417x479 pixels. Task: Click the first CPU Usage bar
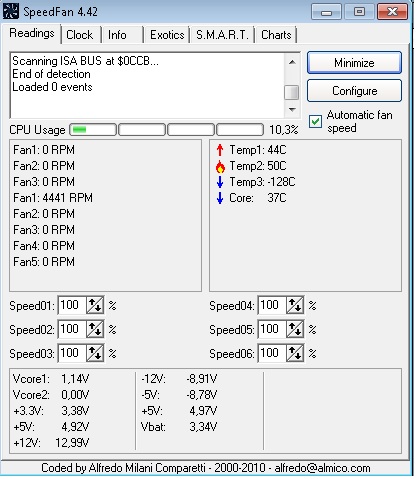pos(93,130)
